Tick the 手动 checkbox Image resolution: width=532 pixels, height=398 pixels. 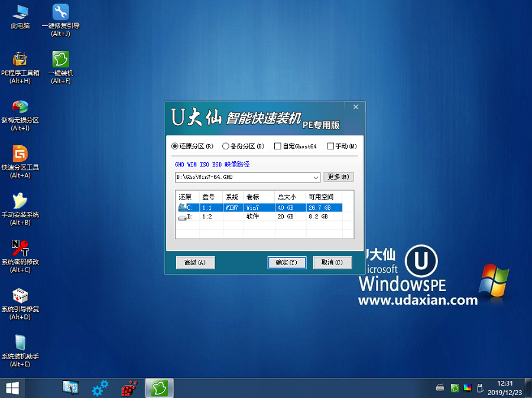tap(330, 146)
